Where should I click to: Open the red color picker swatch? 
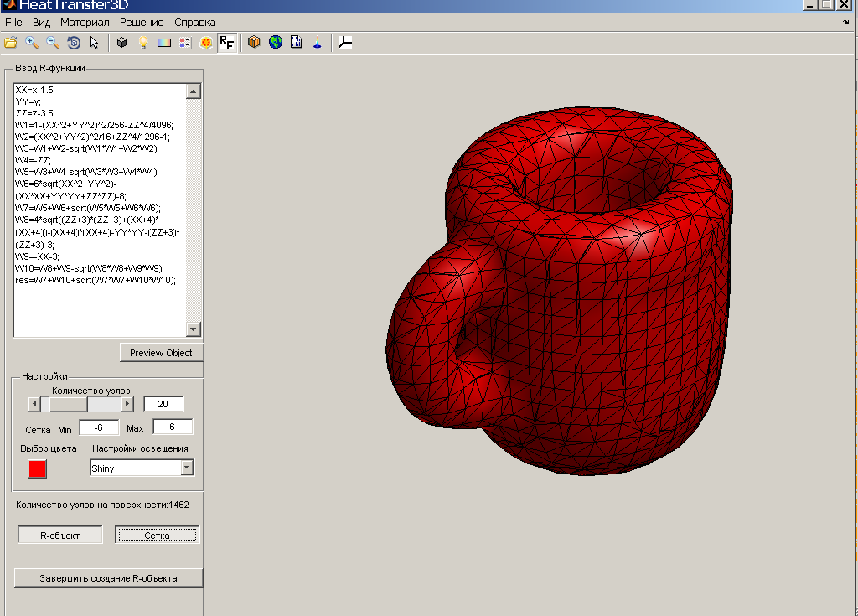point(37,468)
